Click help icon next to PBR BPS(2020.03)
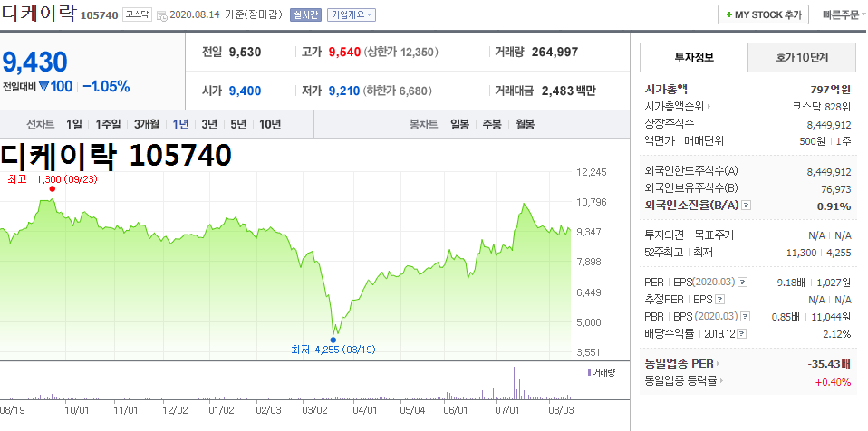The image size is (868, 431). pos(746,317)
